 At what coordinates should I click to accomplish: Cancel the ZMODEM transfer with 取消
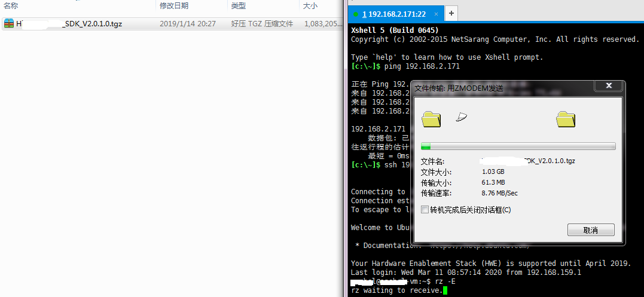[591, 230]
